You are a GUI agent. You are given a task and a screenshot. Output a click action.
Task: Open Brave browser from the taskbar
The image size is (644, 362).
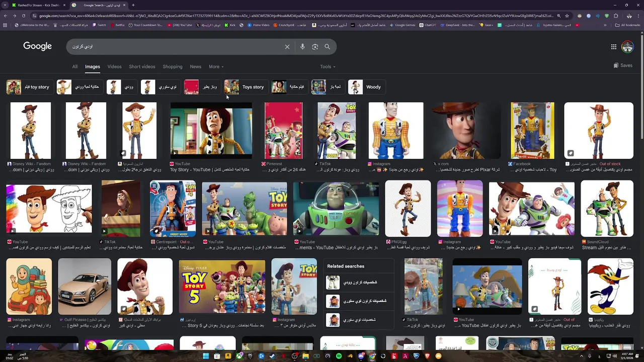[427, 356]
